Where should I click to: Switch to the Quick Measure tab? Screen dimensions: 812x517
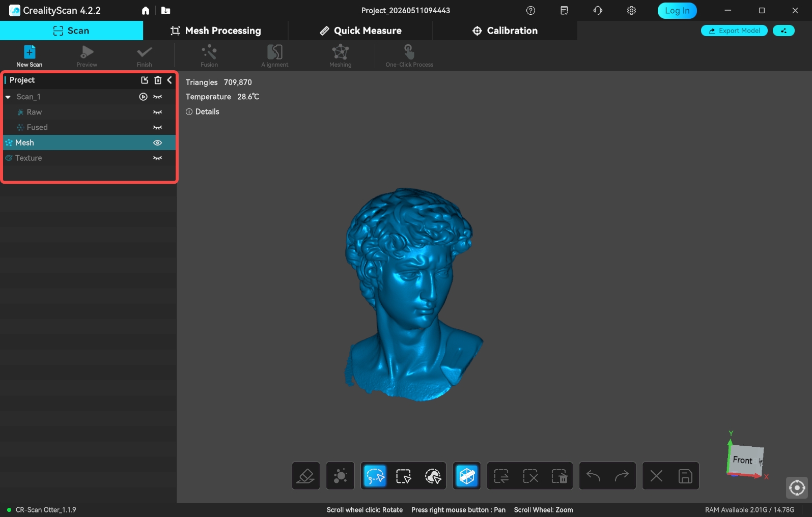click(360, 31)
